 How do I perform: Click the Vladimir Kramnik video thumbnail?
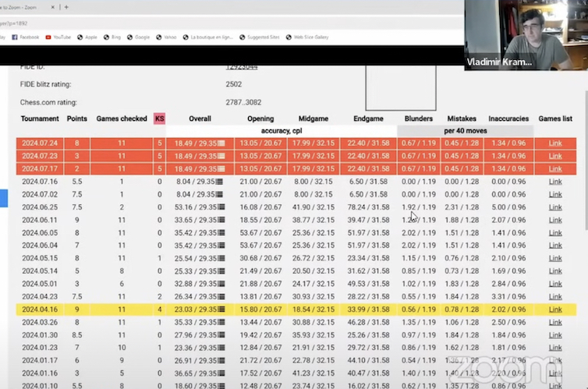coord(526,35)
